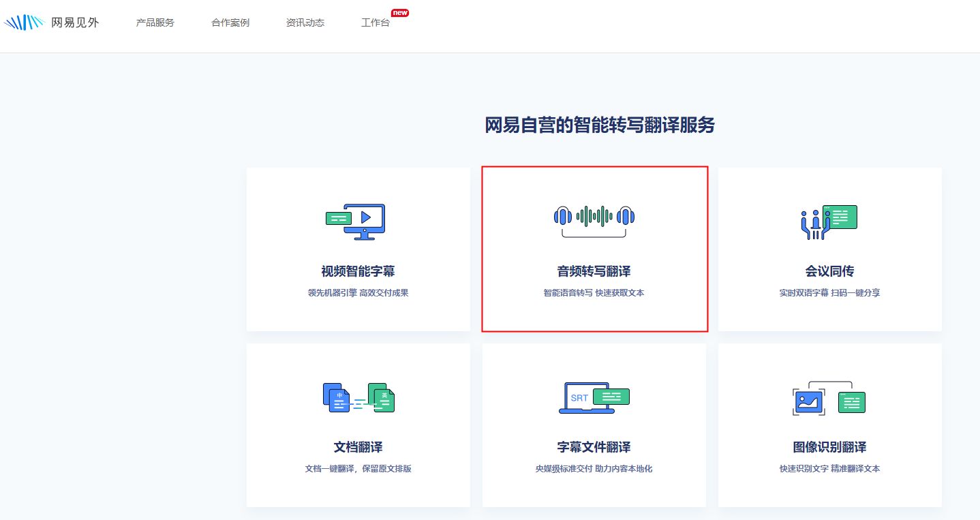Click the 视频智能字幕 monitor icon
The height and width of the screenshot is (520, 980).
click(355, 221)
